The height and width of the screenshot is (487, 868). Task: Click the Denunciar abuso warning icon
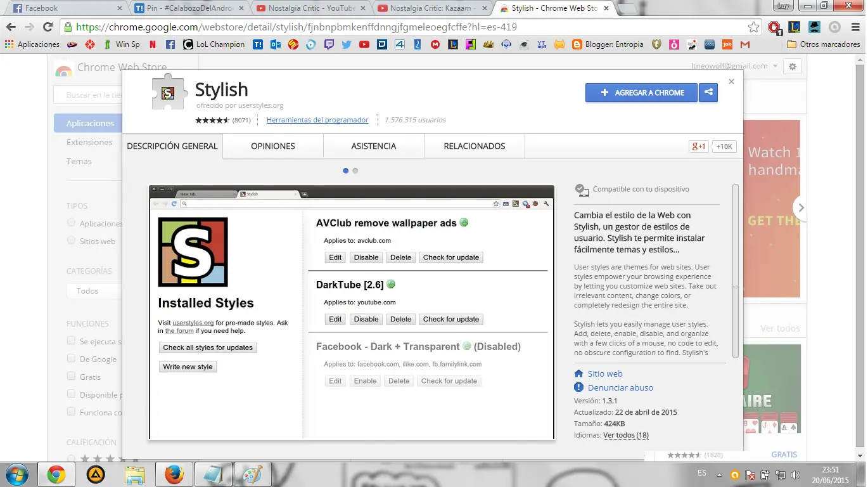[578, 387]
